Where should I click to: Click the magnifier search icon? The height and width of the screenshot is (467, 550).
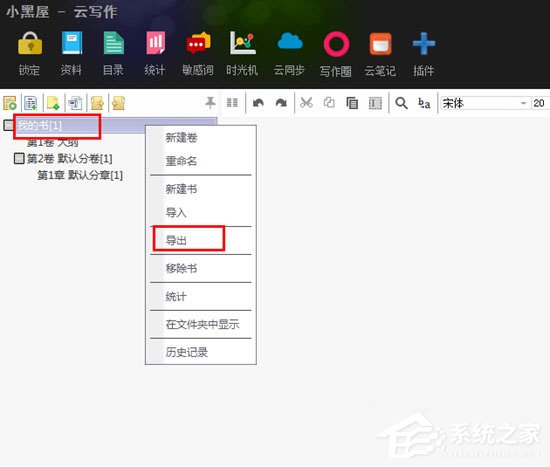401,103
